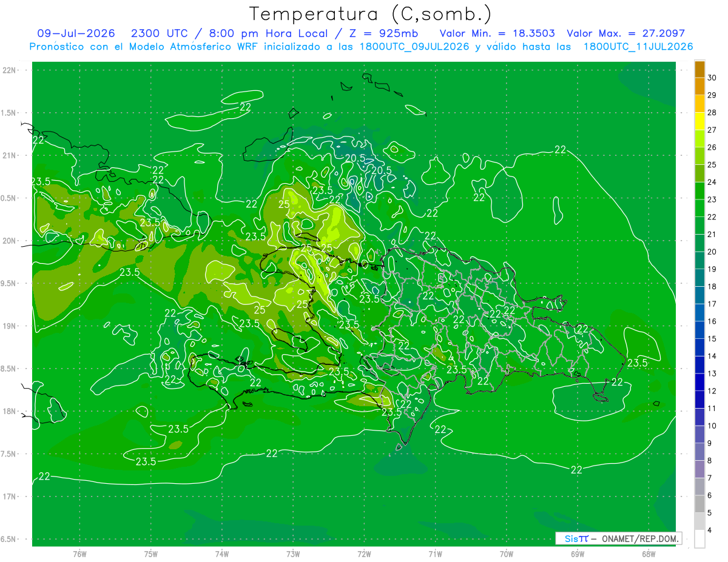Screen dimensions: 728x562
Task: Click the '70W' longitude axis label
Action: pyautogui.click(x=507, y=554)
